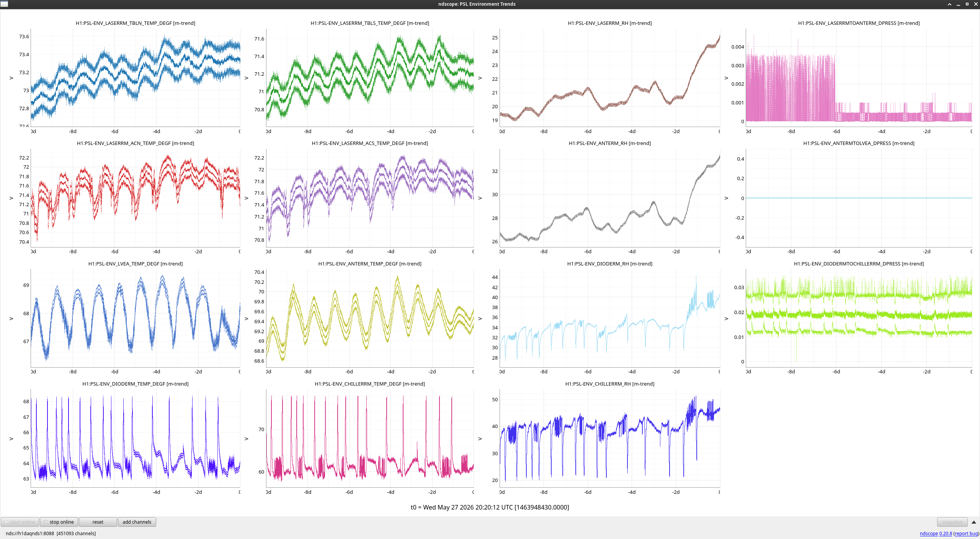Click the greyed start online button
This screenshot has width=980, height=539.
[x=20, y=522]
